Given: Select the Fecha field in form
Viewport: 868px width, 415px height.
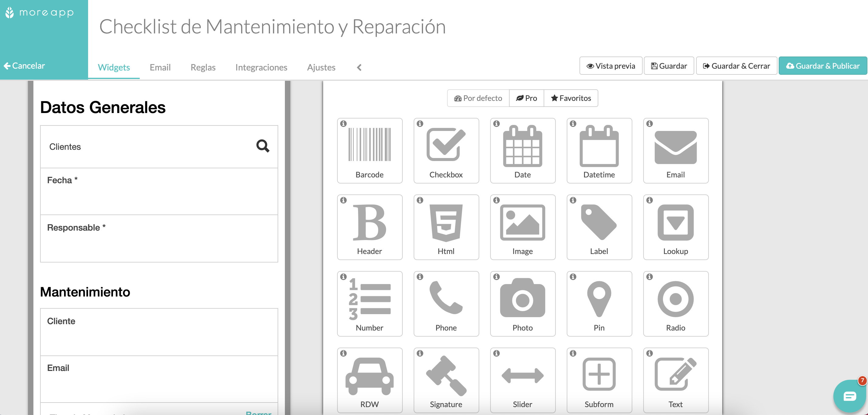Looking at the screenshot, I should (x=159, y=191).
